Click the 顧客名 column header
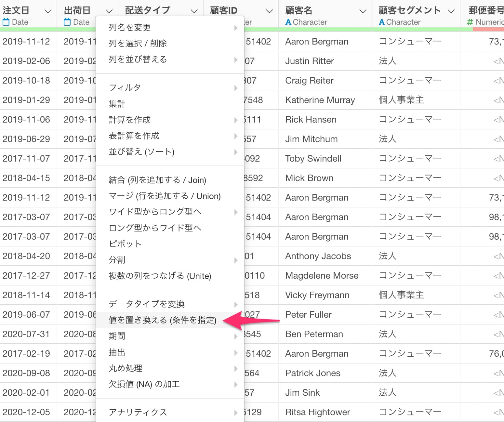This screenshot has height=422, width=504. tap(298, 11)
